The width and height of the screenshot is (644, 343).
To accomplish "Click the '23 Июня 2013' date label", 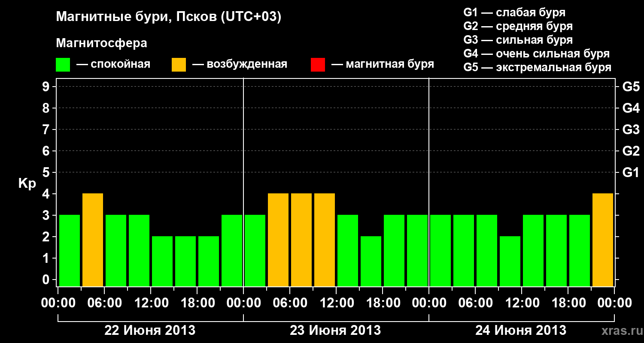I will coord(335,331).
